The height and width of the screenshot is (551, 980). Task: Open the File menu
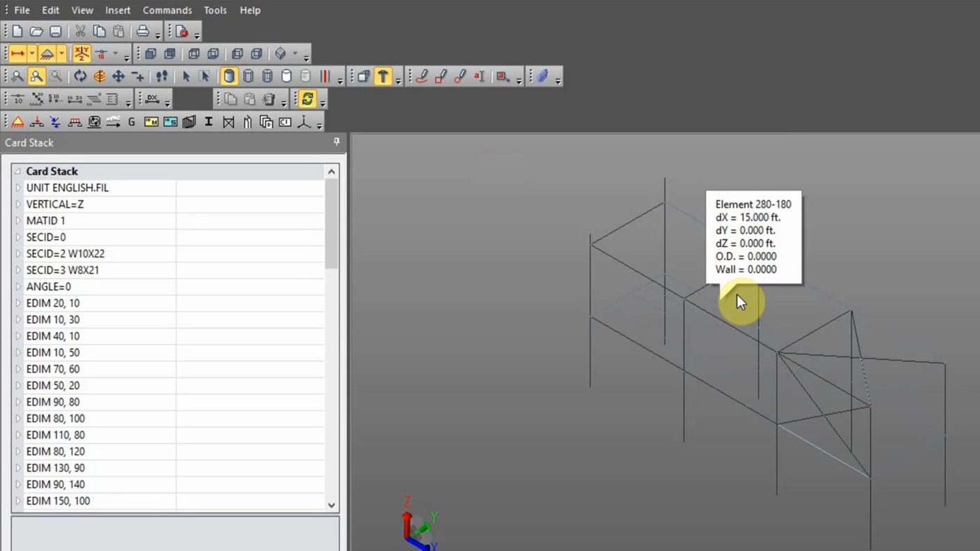tap(22, 10)
